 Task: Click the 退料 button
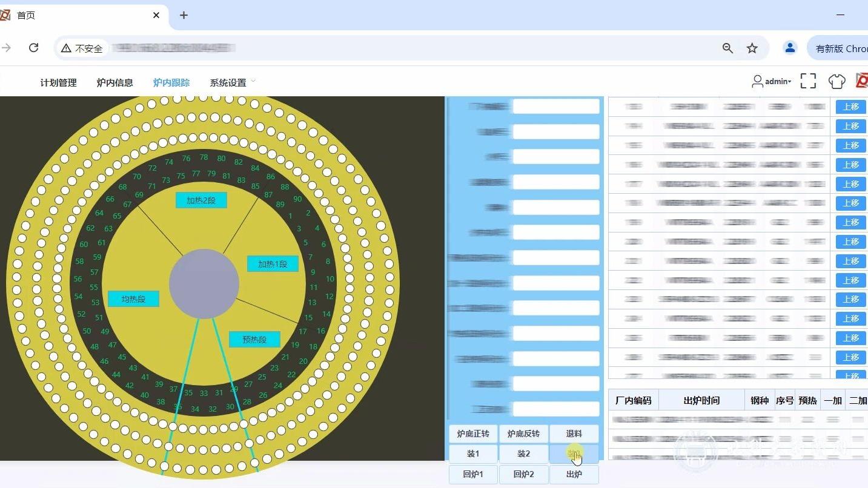coord(574,434)
